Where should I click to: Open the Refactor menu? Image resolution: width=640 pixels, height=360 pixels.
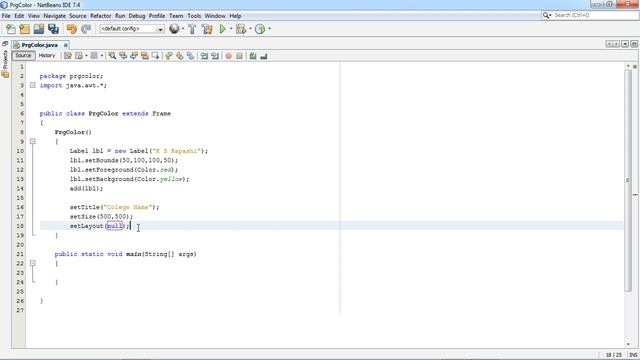(100, 16)
